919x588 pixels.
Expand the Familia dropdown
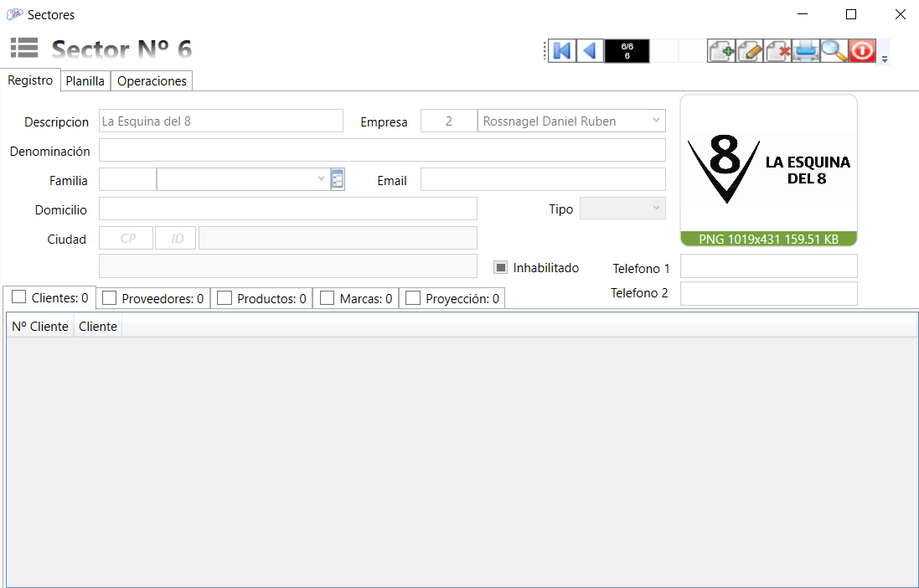pyautogui.click(x=321, y=178)
